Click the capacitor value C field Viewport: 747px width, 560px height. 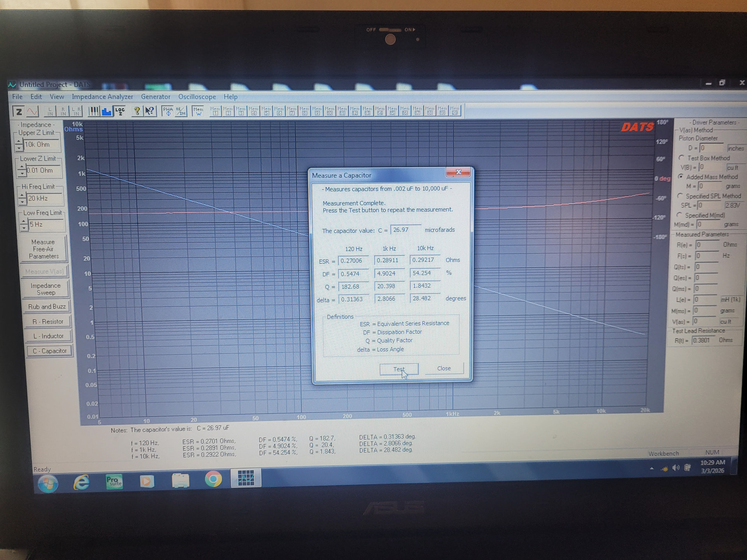pos(405,230)
